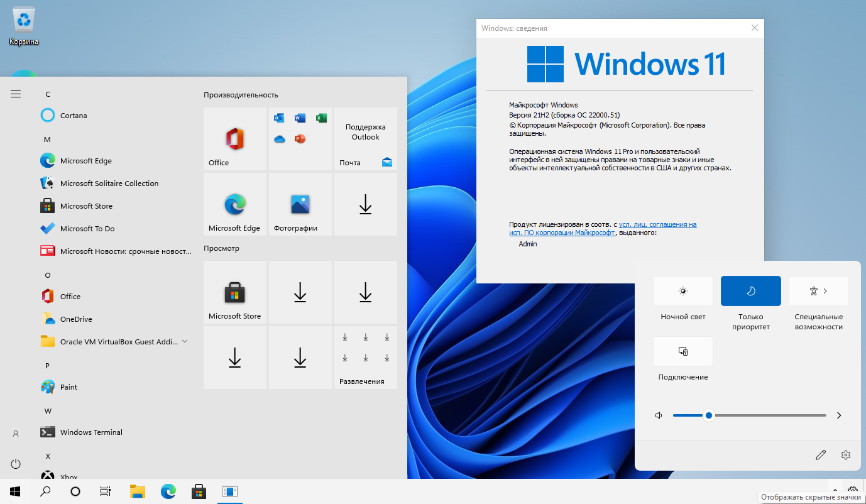This screenshot has height=504, width=866.
Task: Adjust the volume slider in quick settings
Action: [x=750, y=415]
